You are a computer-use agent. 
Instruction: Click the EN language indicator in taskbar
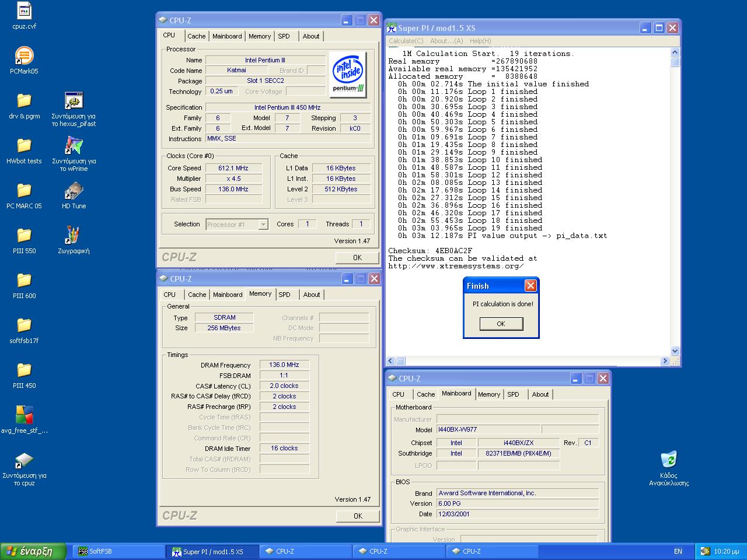point(678,551)
